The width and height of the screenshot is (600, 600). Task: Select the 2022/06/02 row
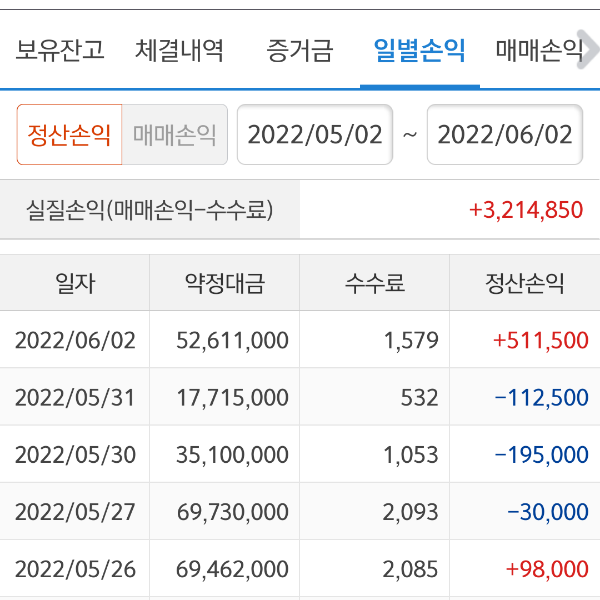[75, 340]
